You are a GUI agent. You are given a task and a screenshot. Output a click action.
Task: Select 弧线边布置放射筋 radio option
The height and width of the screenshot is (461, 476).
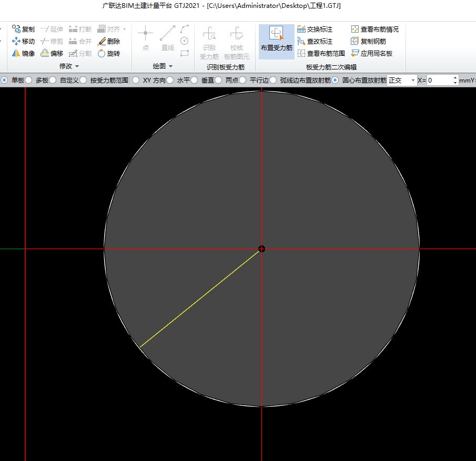point(273,80)
